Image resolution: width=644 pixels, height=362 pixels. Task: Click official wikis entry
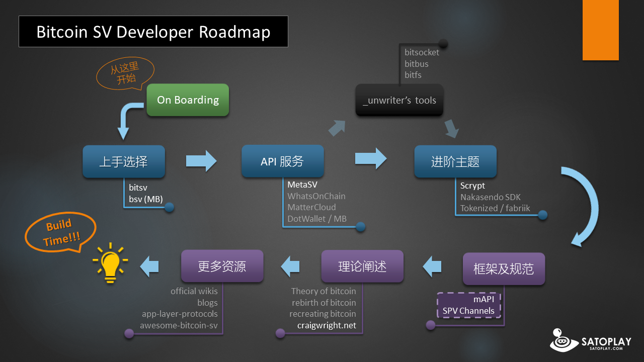pyautogui.click(x=194, y=291)
